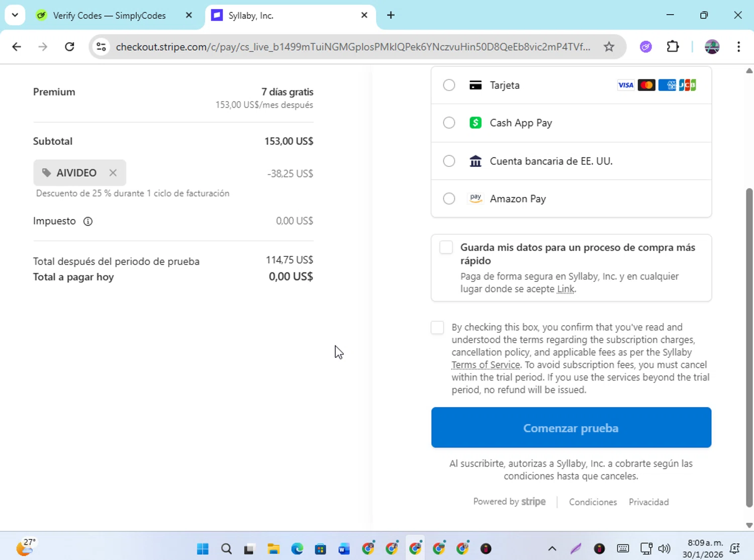The width and height of the screenshot is (754, 560).
Task: Open the clock showing 8:09 a. m.
Action: click(x=703, y=548)
